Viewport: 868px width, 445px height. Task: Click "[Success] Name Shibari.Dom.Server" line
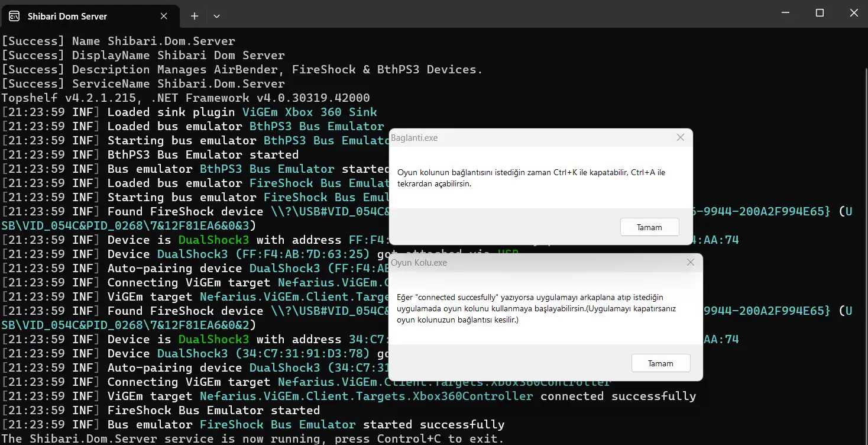118,41
